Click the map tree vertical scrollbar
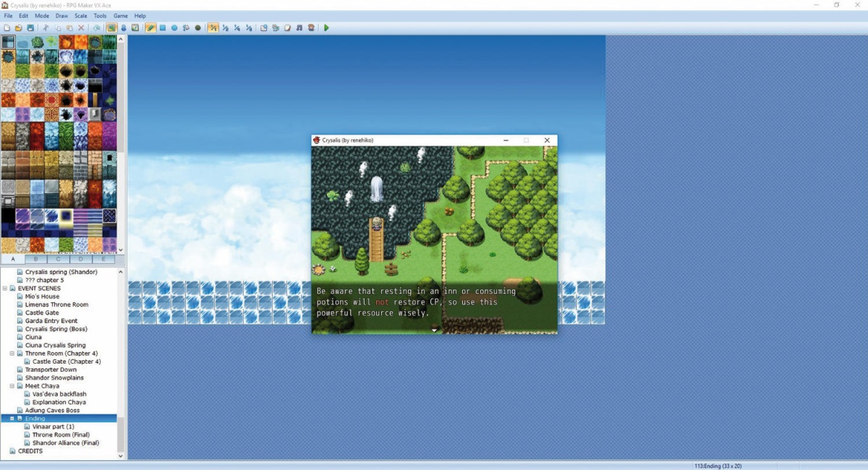868x470 pixels. (121, 364)
